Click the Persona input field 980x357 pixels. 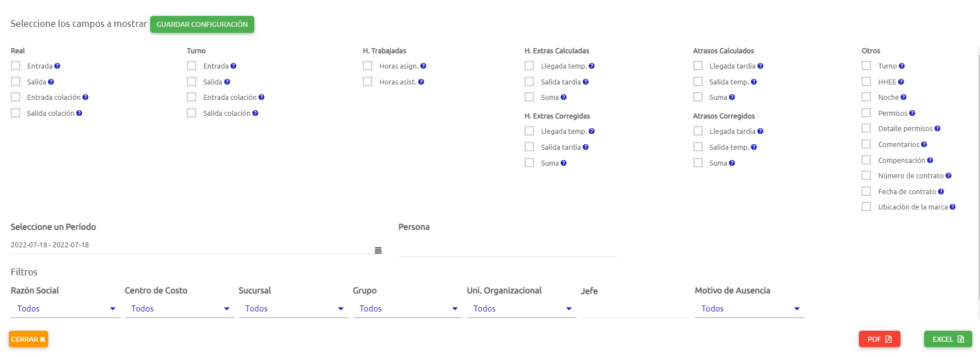point(508,248)
